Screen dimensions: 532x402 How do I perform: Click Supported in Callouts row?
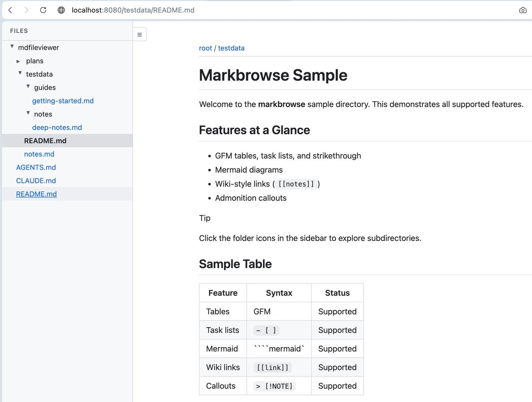pos(338,386)
